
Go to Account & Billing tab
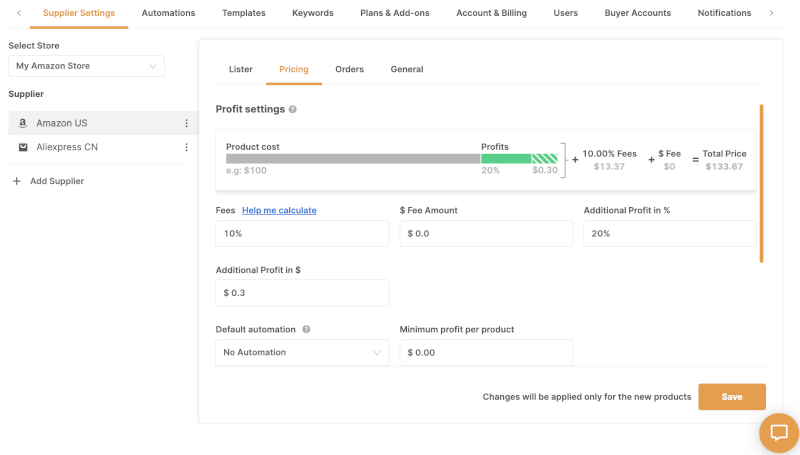click(x=491, y=13)
